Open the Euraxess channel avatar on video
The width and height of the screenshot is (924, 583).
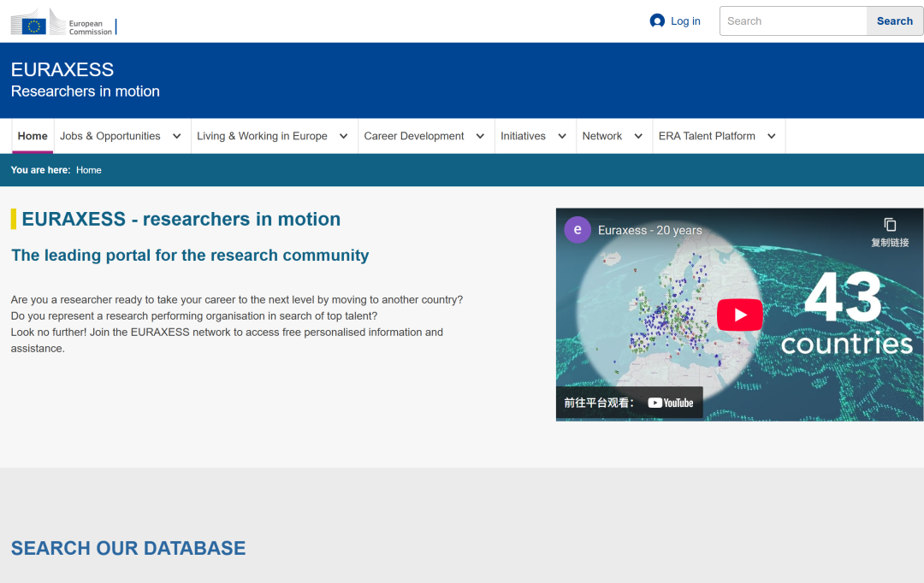(577, 230)
